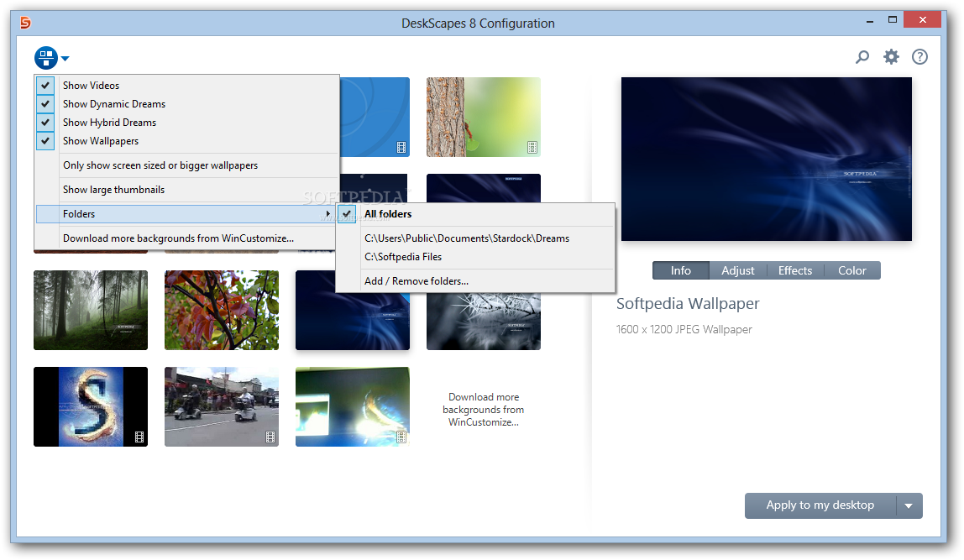The height and width of the screenshot is (560, 964).
Task: Uncheck Show Wallpapers
Action: tap(45, 141)
